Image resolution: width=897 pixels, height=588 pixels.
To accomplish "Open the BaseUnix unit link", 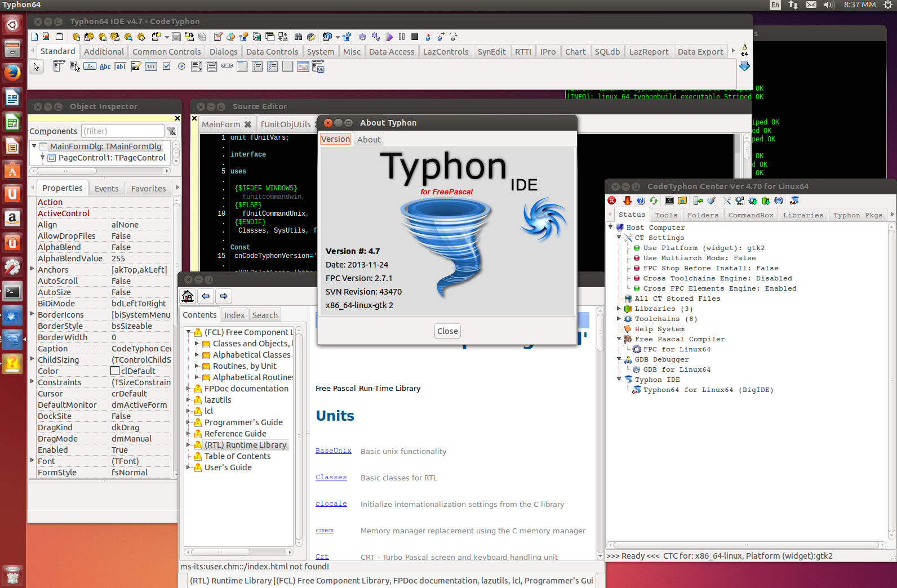I will pyautogui.click(x=334, y=451).
